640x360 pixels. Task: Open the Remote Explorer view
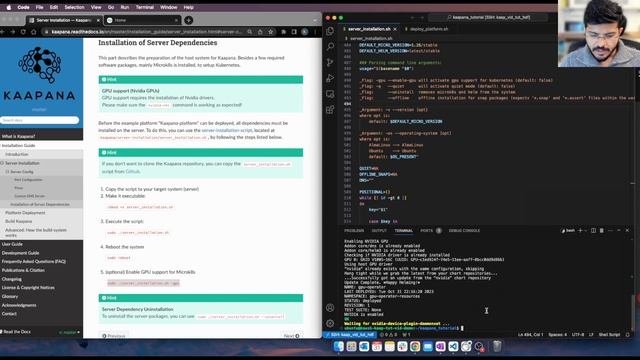330,94
